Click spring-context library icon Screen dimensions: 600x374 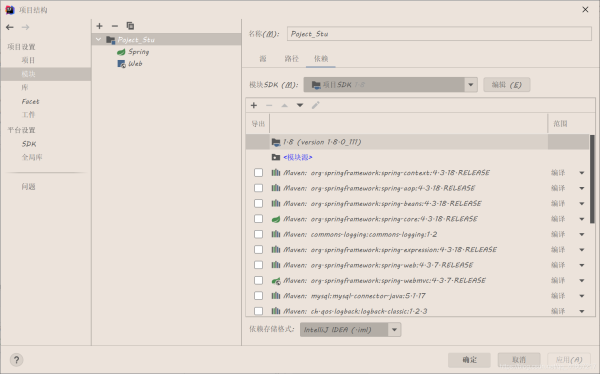(x=276, y=173)
